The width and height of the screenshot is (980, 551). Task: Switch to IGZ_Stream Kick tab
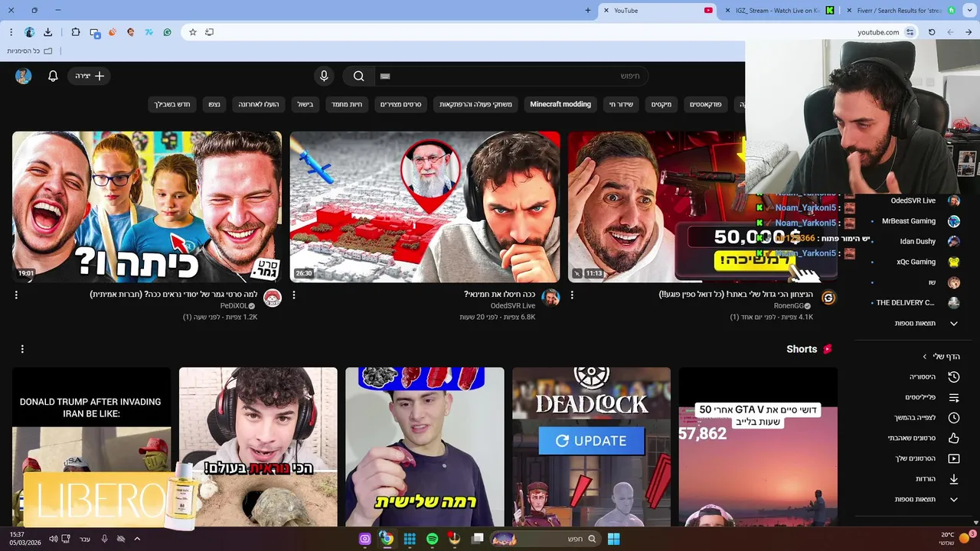pyautogui.click(x=779, y=11)
